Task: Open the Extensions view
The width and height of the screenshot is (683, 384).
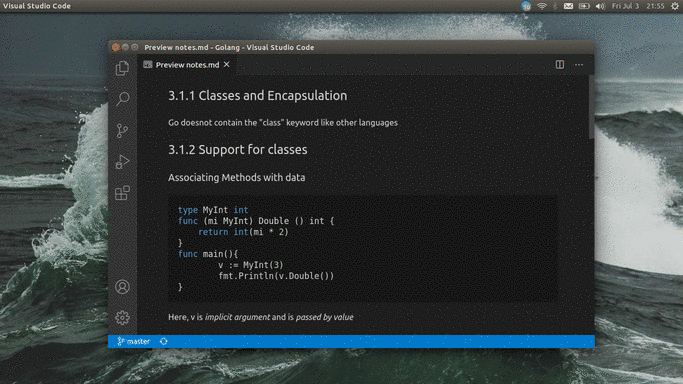Action: click(122, 193)
